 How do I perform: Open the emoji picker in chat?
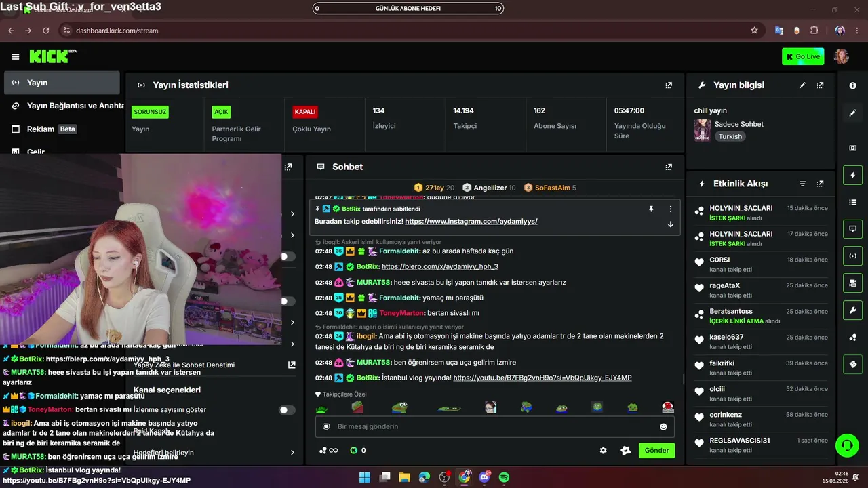663,426
